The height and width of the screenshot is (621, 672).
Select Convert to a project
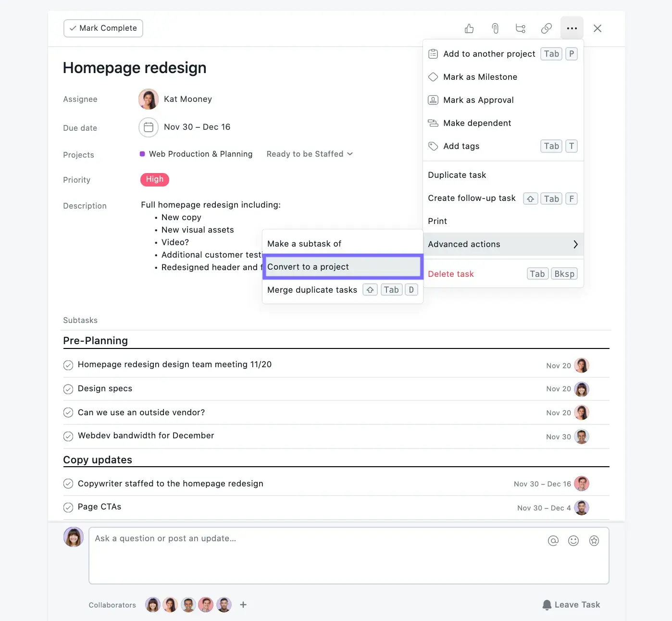[x=342, y=267]
